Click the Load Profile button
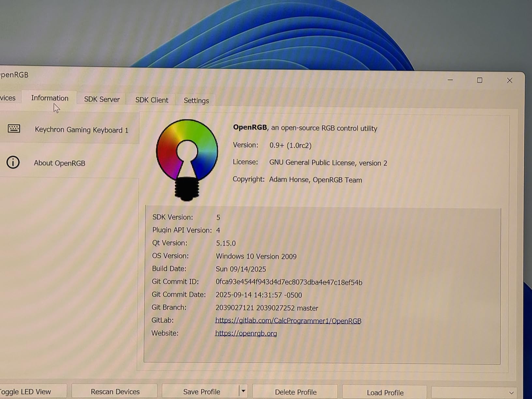Viewport: 532px width, 399px height. point(385,392)
